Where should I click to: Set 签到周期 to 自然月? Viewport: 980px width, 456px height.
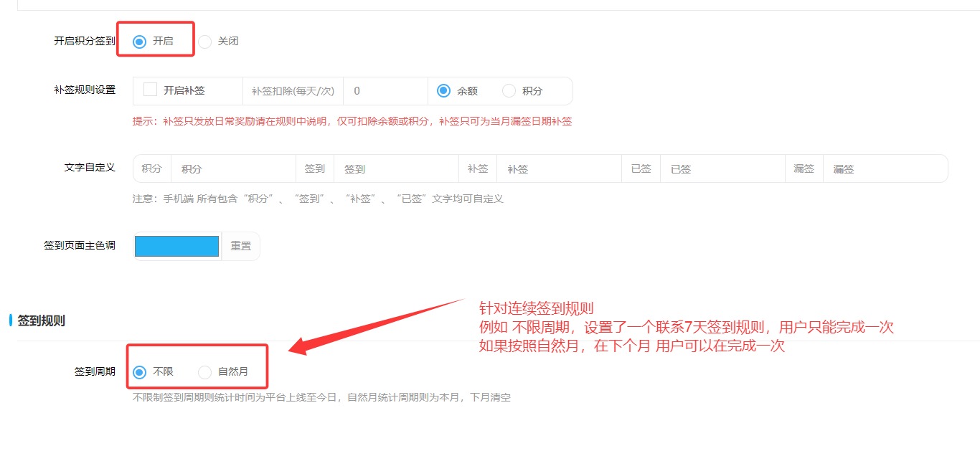coord(205,372)
